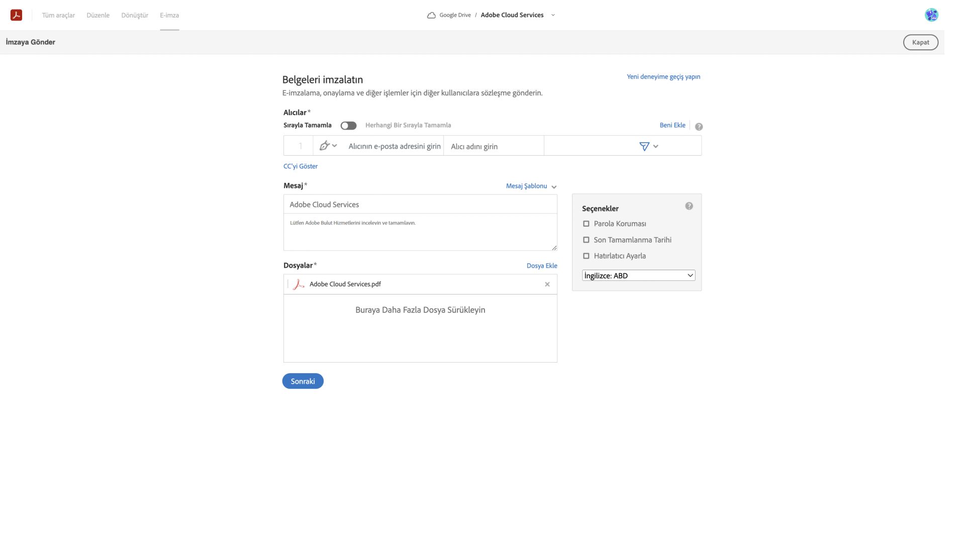The image size is (965, 560).
Task: Click the Sonraki button
Action: [303, 381]
